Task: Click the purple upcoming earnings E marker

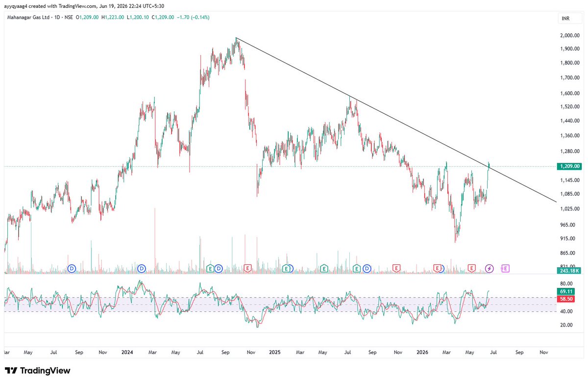Action: (506, 268)
